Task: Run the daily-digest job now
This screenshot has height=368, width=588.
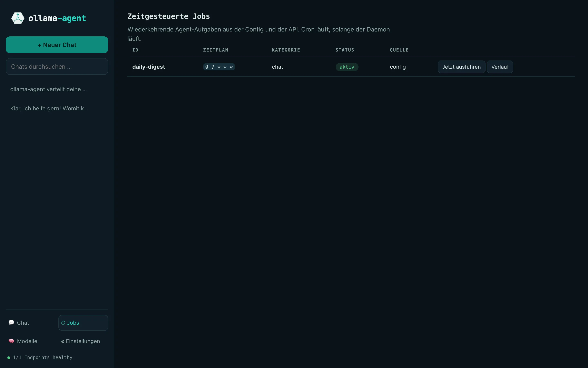Action: pyautogui.click(x=461, y=67)
